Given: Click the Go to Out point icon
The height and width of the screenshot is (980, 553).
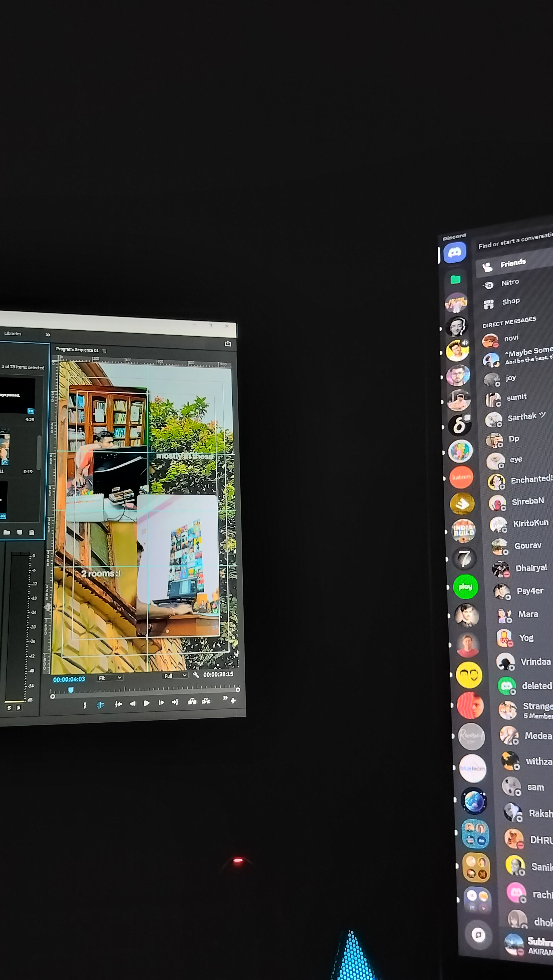Looking at the screenshot, I should click(x=175, y=702).
